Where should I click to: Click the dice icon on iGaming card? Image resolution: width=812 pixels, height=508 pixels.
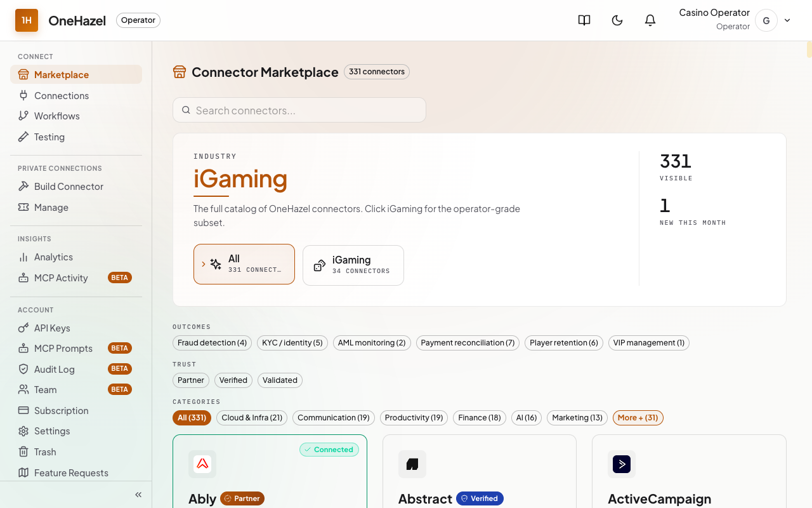[320, 265]
